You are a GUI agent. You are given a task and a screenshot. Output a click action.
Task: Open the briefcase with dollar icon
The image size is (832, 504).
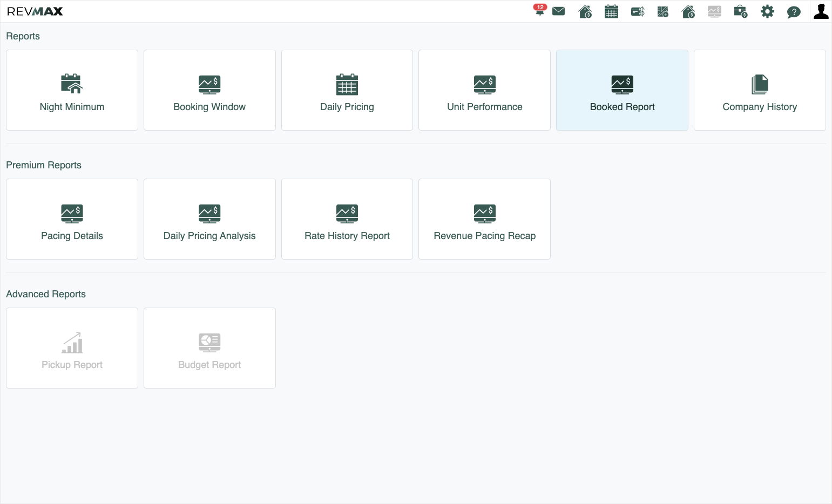click(741, 11)
